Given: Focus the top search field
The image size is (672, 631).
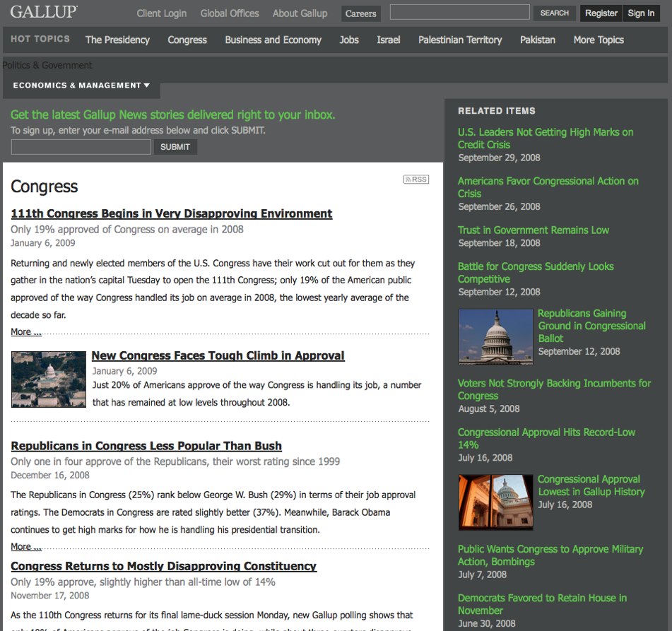Looking at the screenshot, I should click(459, 12).
